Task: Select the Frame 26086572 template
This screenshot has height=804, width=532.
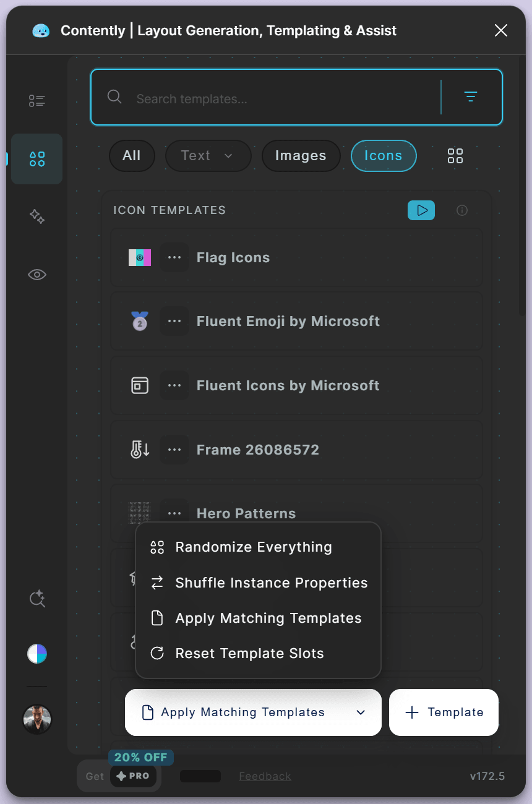Action: pyautogui.click(x=296, y=450)
